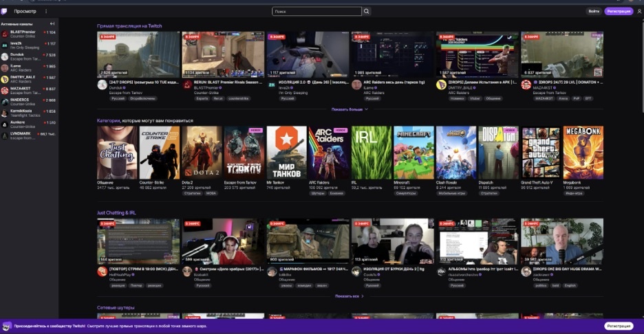Viewport: 644px width, 334px height.
Task: Open the three-dot menu next to Просмотр
Action: pos(46,12)
